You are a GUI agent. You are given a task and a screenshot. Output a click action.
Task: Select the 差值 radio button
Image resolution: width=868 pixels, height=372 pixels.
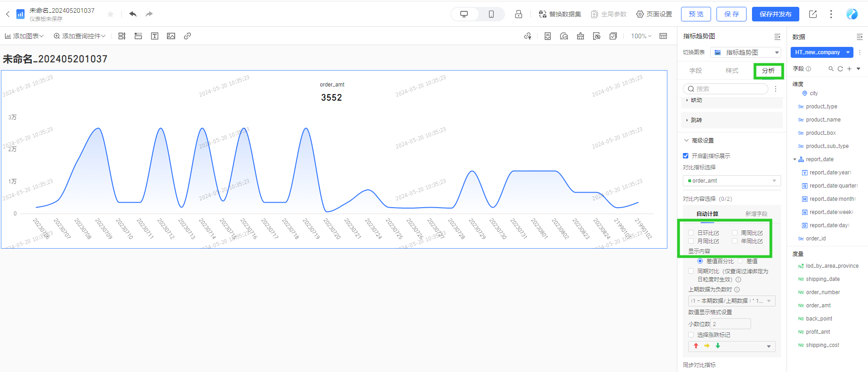pos(740,261)
